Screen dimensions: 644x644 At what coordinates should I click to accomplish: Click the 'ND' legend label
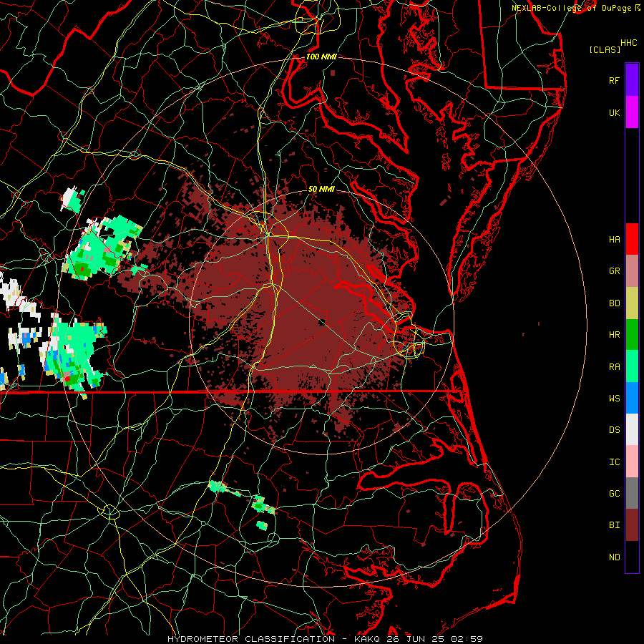[614, 557]
